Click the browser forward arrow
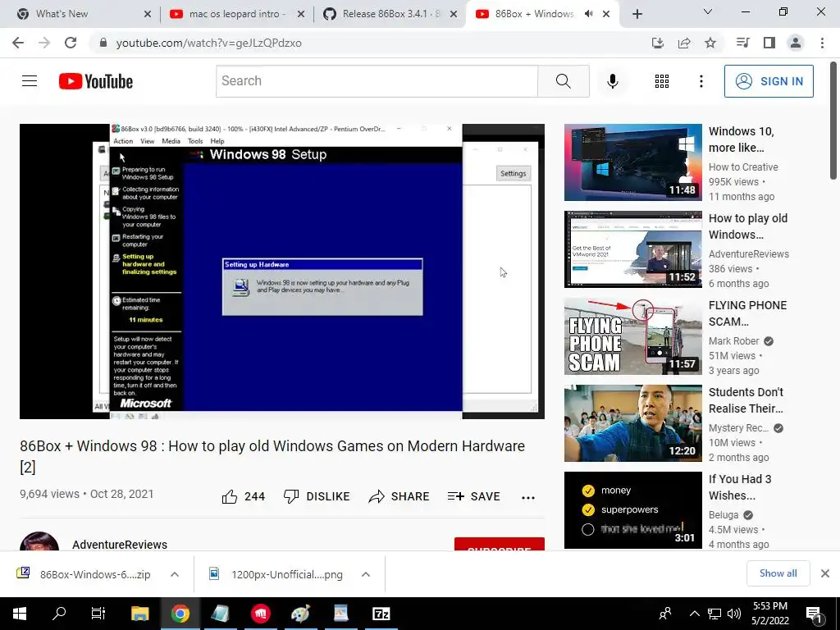Screen dimensions: 840x630 coord(44,43)
